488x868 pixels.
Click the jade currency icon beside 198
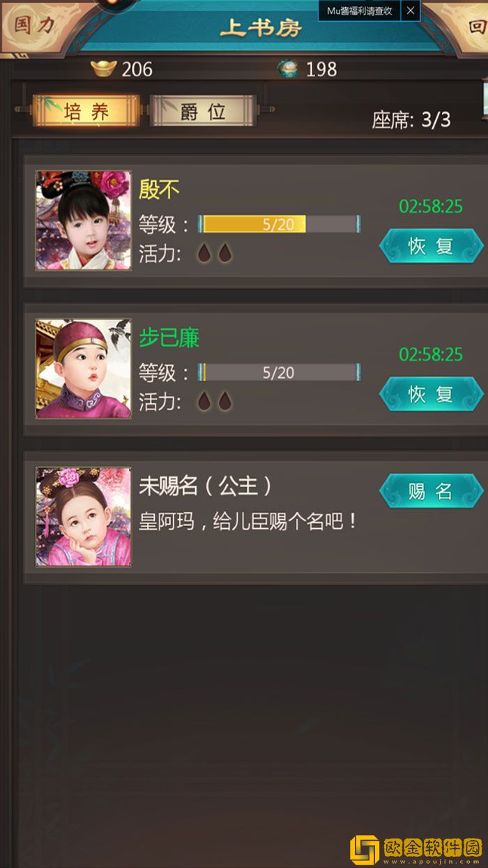tap(287, 68)
